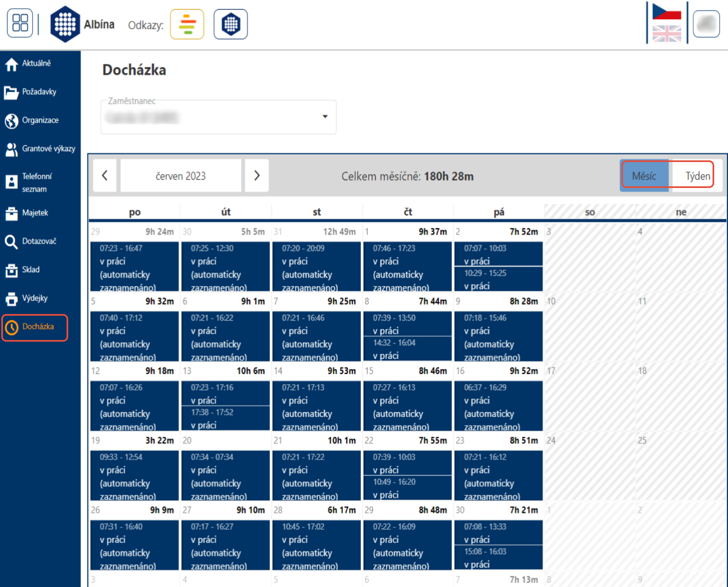Open Organizace in the sidebar
The height and width of the screenshot is (587, 728).
coord(40,121)
